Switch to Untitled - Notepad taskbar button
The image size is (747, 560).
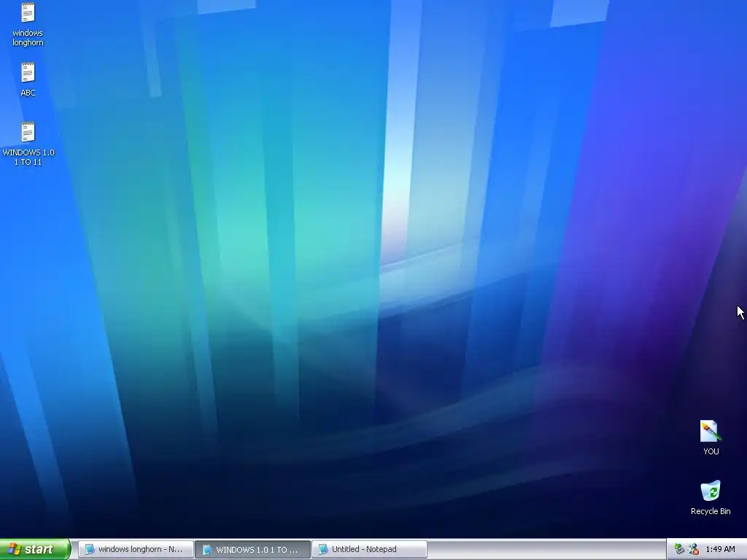click(x=369, y=549)
